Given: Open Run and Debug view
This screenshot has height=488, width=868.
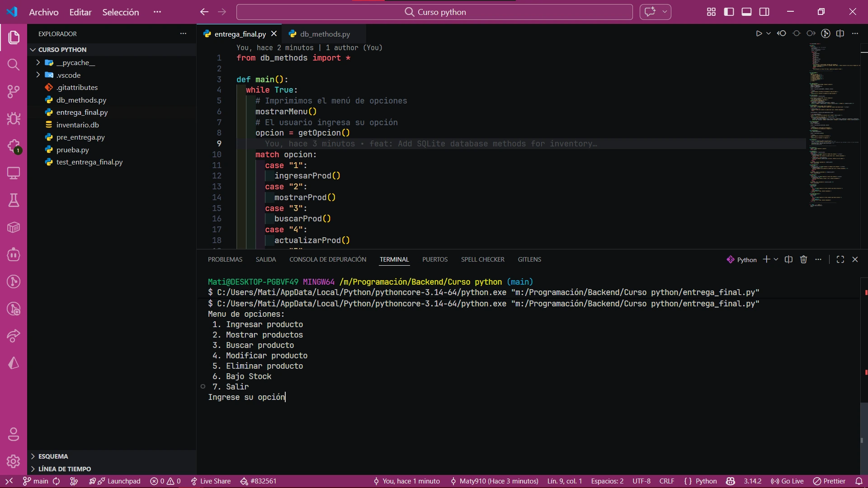Looking at the screenshot, I should tap(14, 119).
